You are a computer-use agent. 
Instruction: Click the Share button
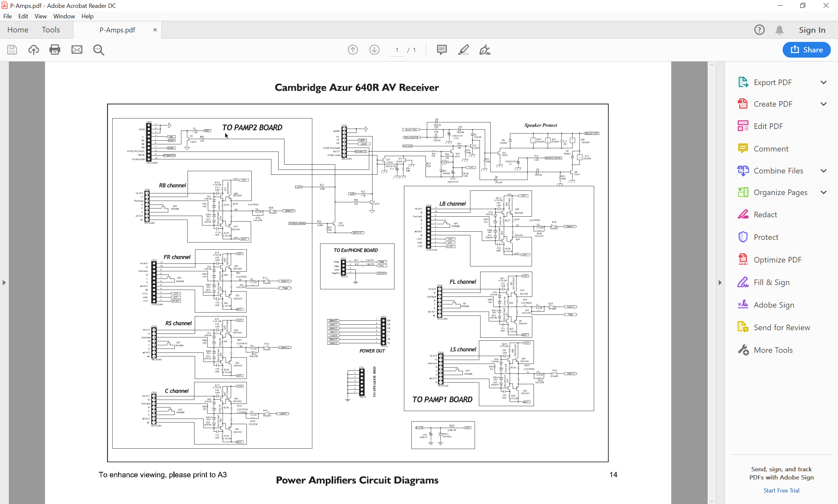pyautogui.click(x=806, y=50)
